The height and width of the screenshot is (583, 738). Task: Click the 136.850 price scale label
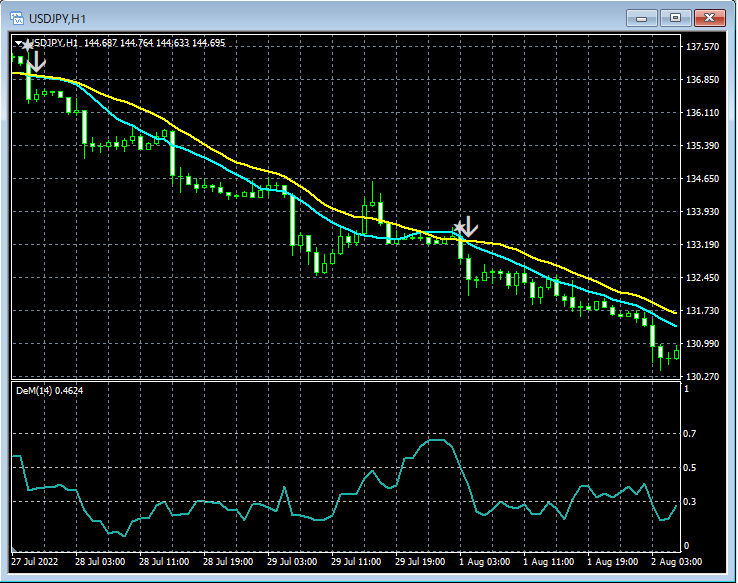(702, 80)
